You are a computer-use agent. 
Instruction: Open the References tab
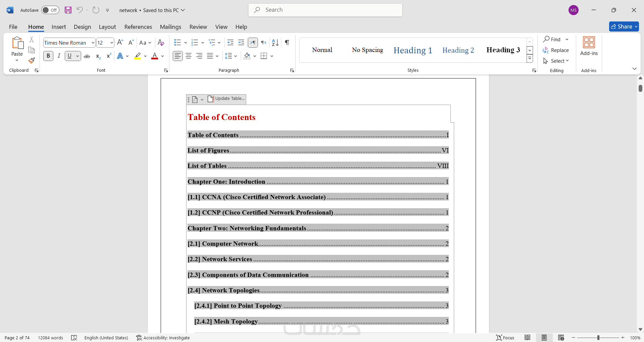coord(138,27)
